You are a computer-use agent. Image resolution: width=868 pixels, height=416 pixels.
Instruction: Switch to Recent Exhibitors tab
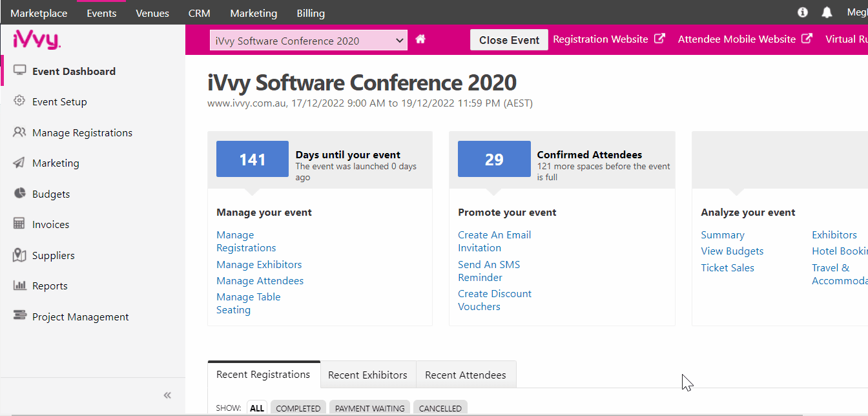coord(367,375)
